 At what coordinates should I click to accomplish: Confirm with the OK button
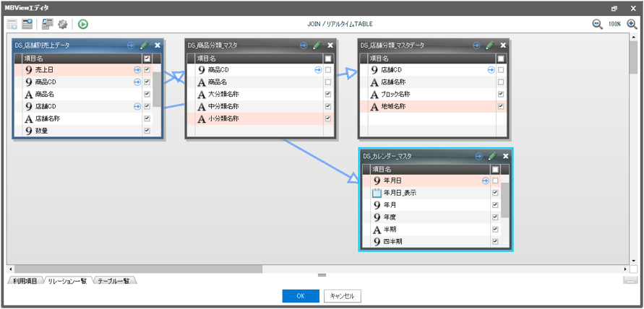(301, 296)
